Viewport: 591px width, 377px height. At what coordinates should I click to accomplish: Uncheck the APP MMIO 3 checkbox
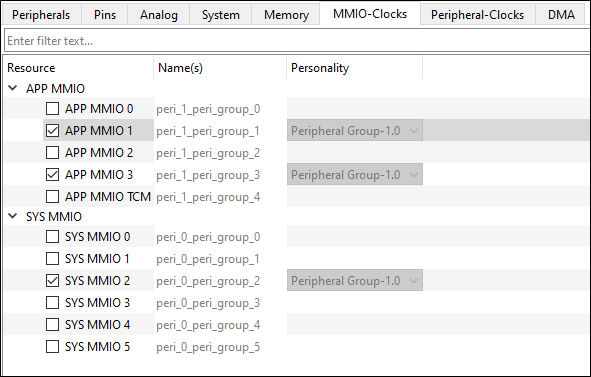click(52, 174)
